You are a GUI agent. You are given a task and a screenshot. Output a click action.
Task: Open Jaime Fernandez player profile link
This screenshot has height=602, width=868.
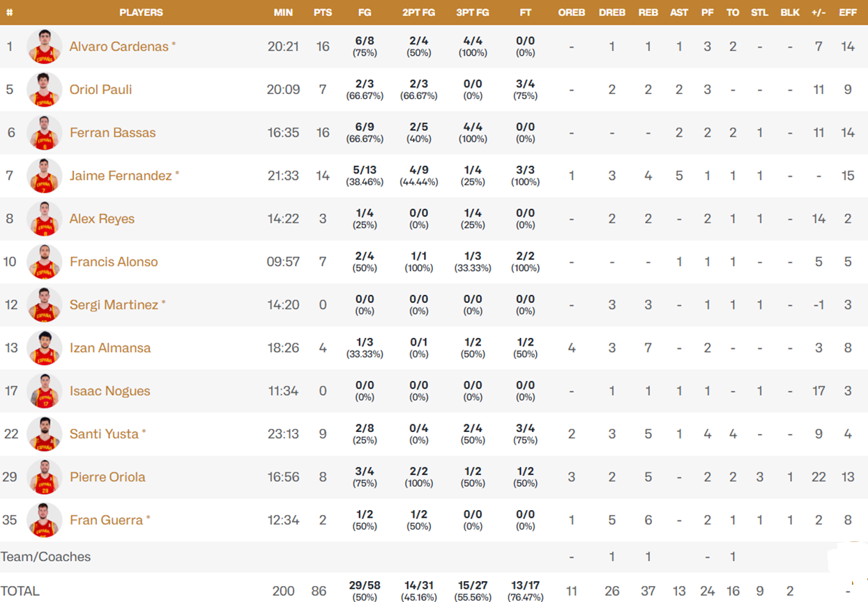(120, 176)
